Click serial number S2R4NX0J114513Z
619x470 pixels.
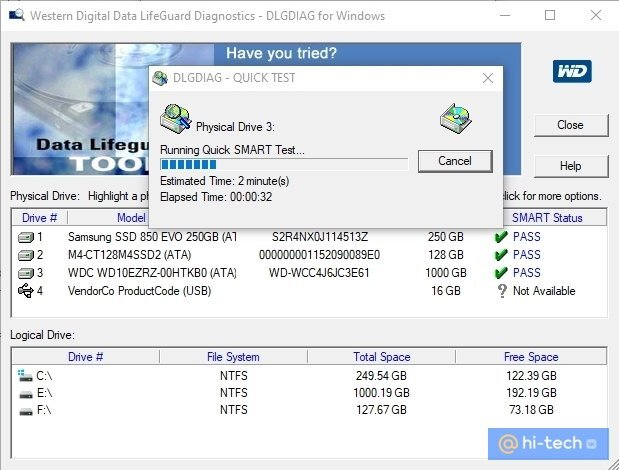click(320, 237)
